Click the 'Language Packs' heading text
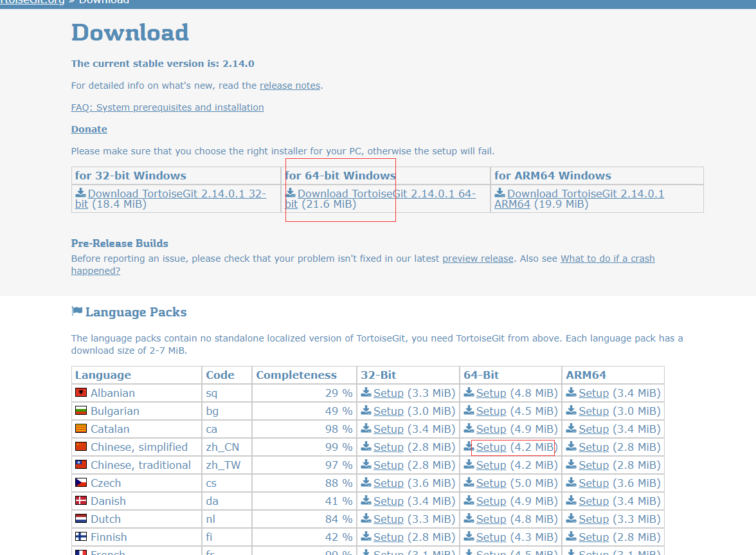The height and width of the screenshot is (555, 756). [136, 312]
